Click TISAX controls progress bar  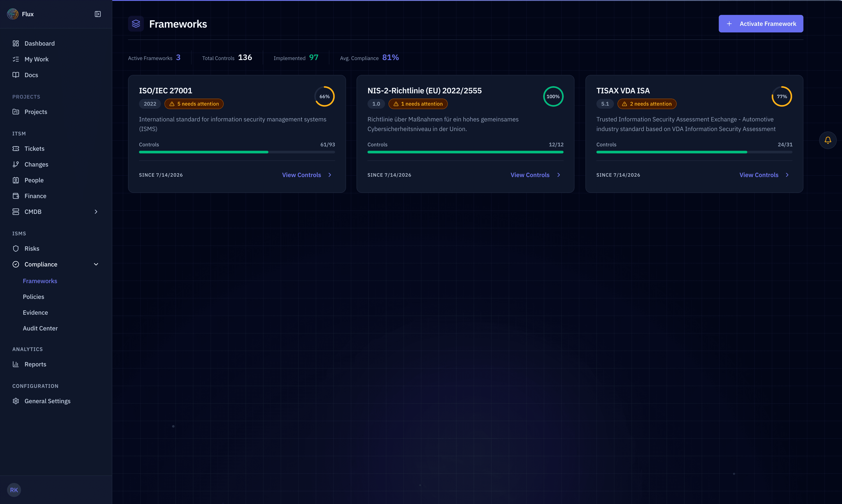(x=694, y=152)
